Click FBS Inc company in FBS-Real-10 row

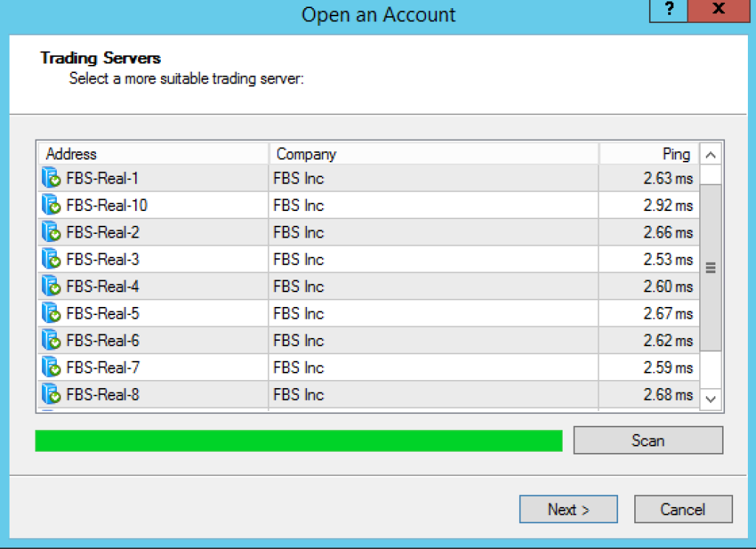coord(298,205)
